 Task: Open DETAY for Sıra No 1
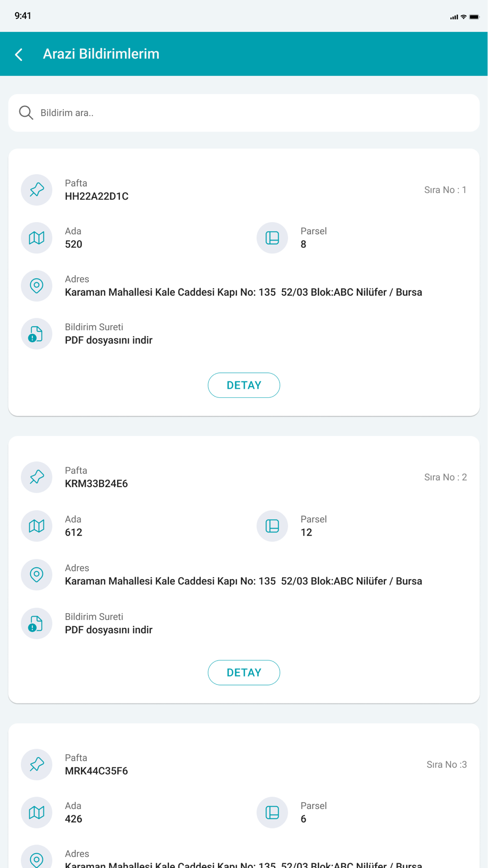tap(244, 385)
